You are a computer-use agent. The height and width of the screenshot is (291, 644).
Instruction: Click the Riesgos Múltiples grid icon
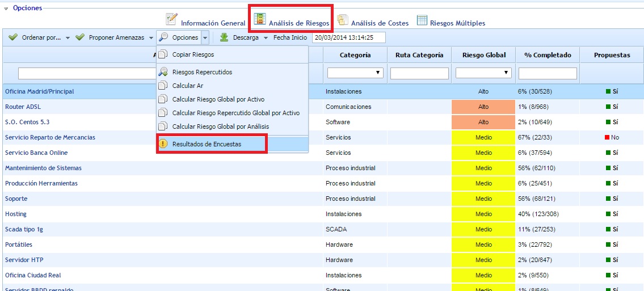tap(422, 21)
